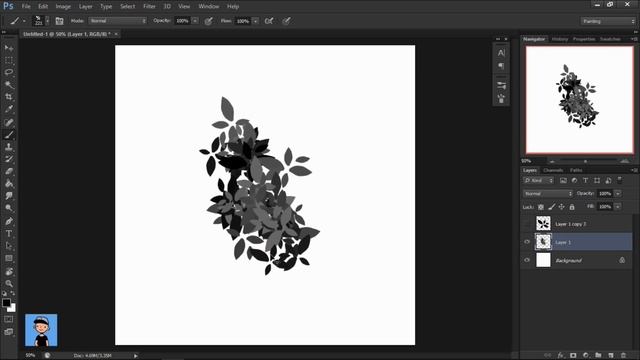Viewport: 640px width, 360px height.
Task: Select the Zoom tool
Action: coord(9,283)
